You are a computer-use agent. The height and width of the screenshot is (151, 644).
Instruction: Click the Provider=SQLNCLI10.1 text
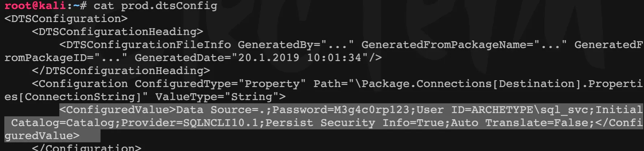[189, 123]
